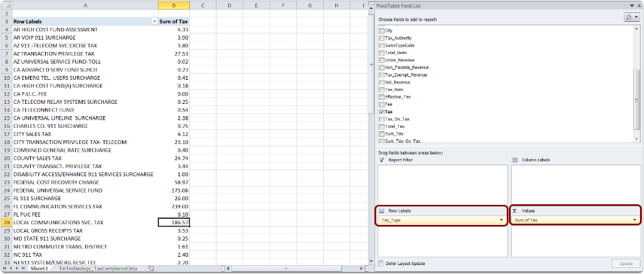644x274 pixels.
Task: Check the Tax_Exempt_Revenue field
Action: (x=382, y=75)
